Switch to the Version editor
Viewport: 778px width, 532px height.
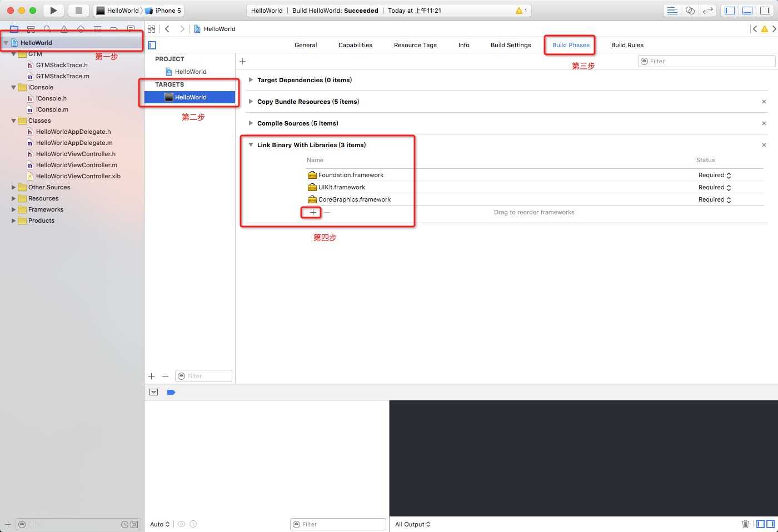click(707, 11)
